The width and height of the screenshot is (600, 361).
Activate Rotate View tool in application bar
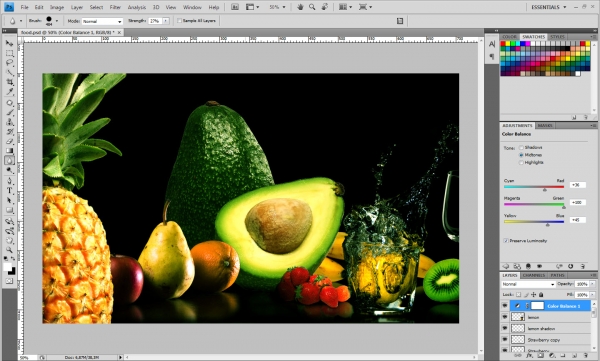(x=324, y=7)
